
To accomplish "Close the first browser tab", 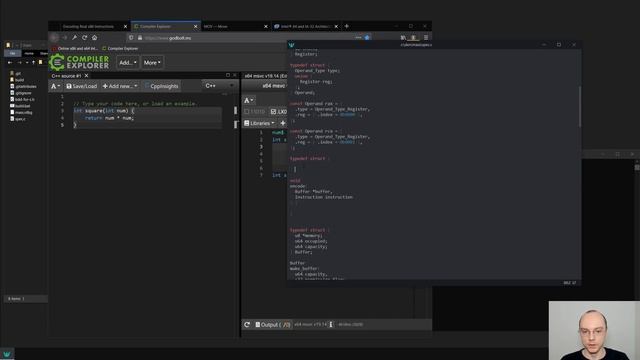I will point(125,26).
